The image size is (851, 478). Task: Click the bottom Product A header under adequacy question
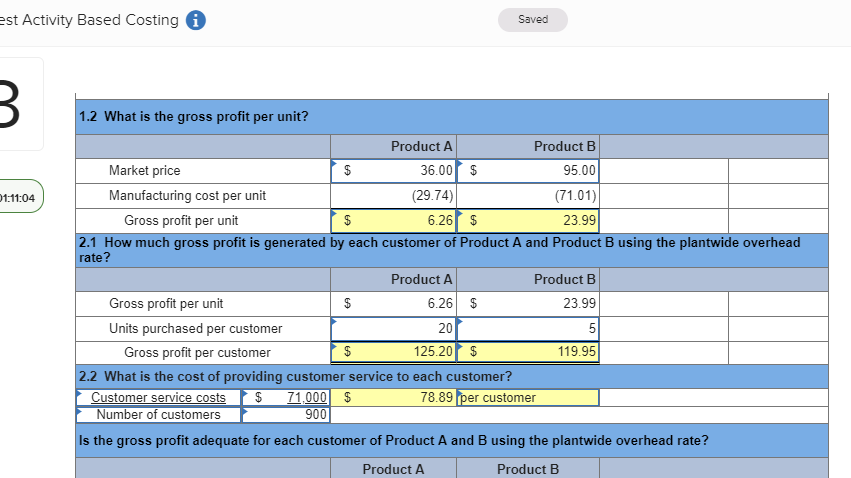pyautogui.click(x=393, y=469)
